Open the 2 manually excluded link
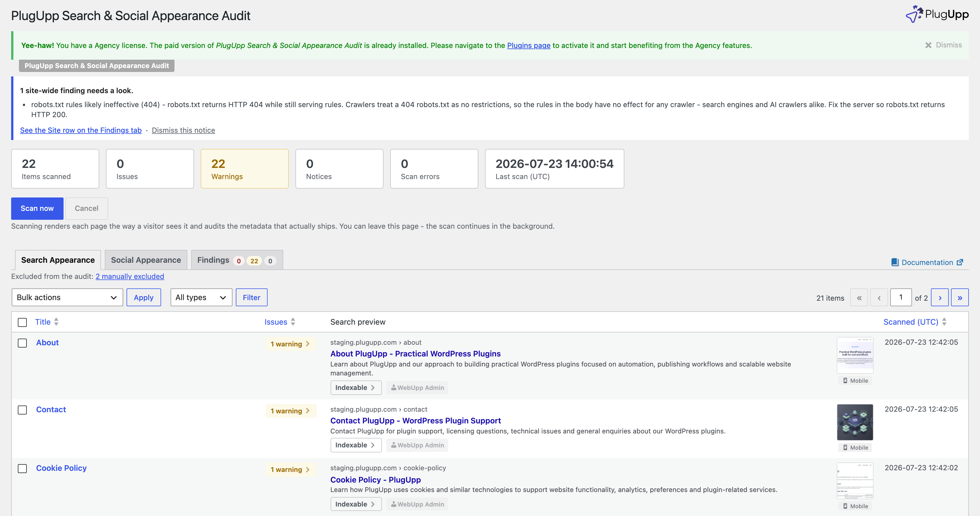This screenshot has height=516, width=980. point(130,276)
